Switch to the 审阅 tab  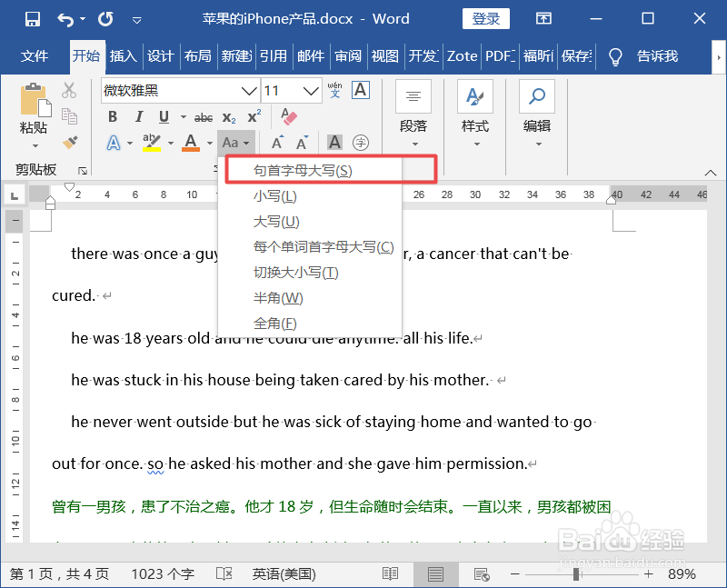pyautogui.click(x=348, y=56)
